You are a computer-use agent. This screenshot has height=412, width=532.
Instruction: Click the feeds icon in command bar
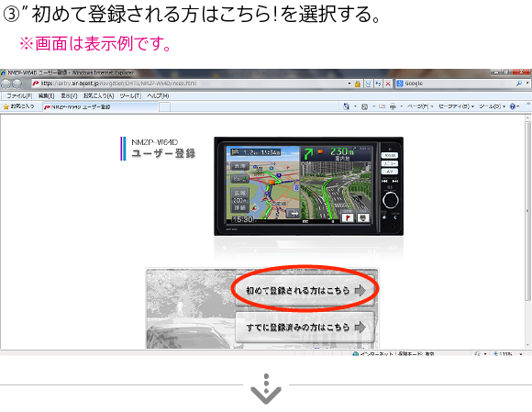pyautogui.click(x=365, y=107)
